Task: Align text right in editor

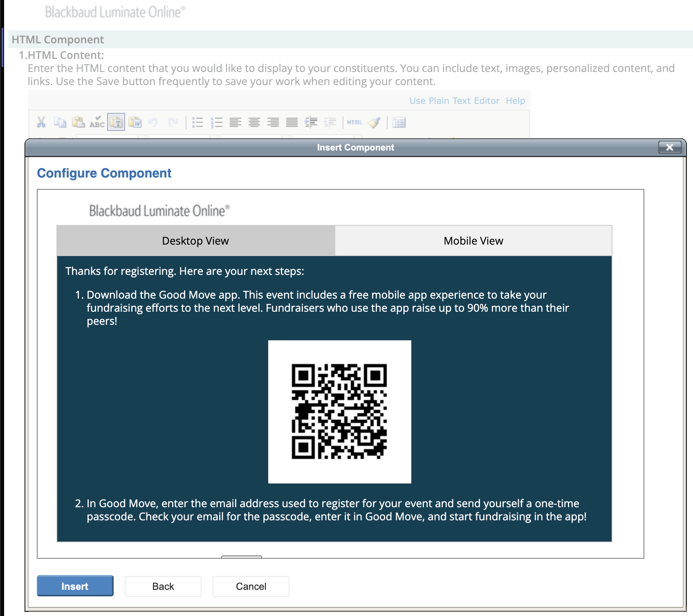Action: (x=273, y=122)
